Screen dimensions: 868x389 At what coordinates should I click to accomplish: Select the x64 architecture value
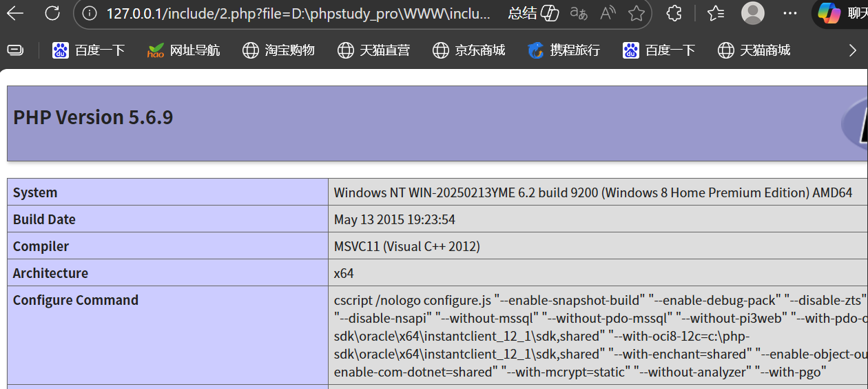coord(344,273)
